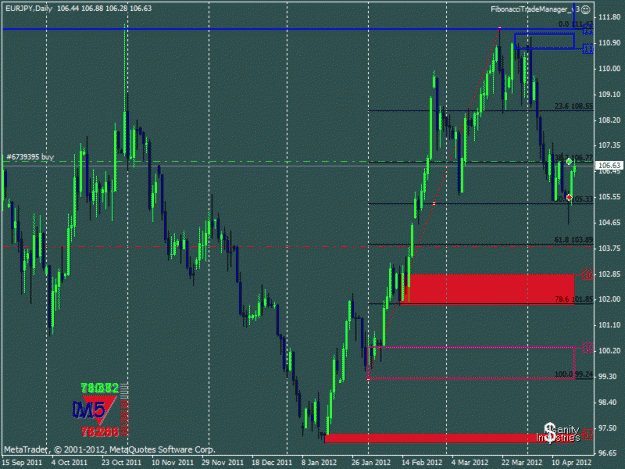Image resolution: width=625 pixels, height=469 pixels.
Task: Select the 61.8 103.89 Fibonacci level label
Action: click(x=574, y=240)
